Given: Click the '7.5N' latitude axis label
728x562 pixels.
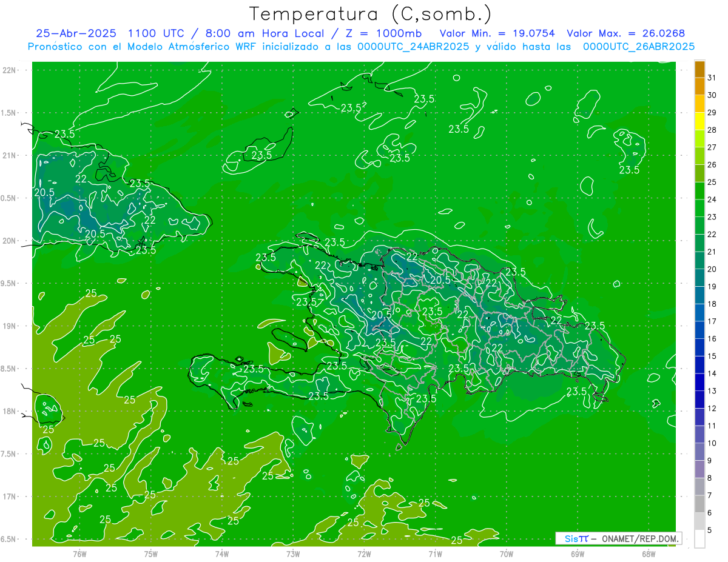Looking at the screenshot, I should click(x=9, y=454).
